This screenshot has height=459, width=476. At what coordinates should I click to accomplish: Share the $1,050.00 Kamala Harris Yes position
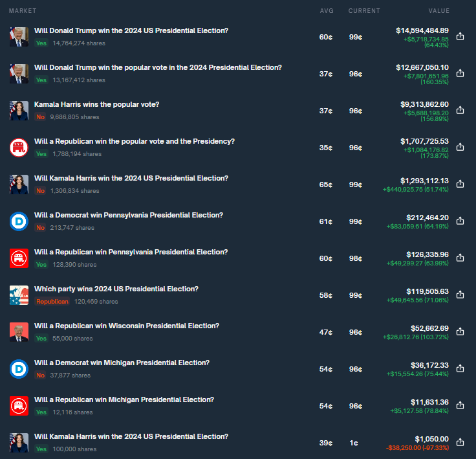coord(460,443)
